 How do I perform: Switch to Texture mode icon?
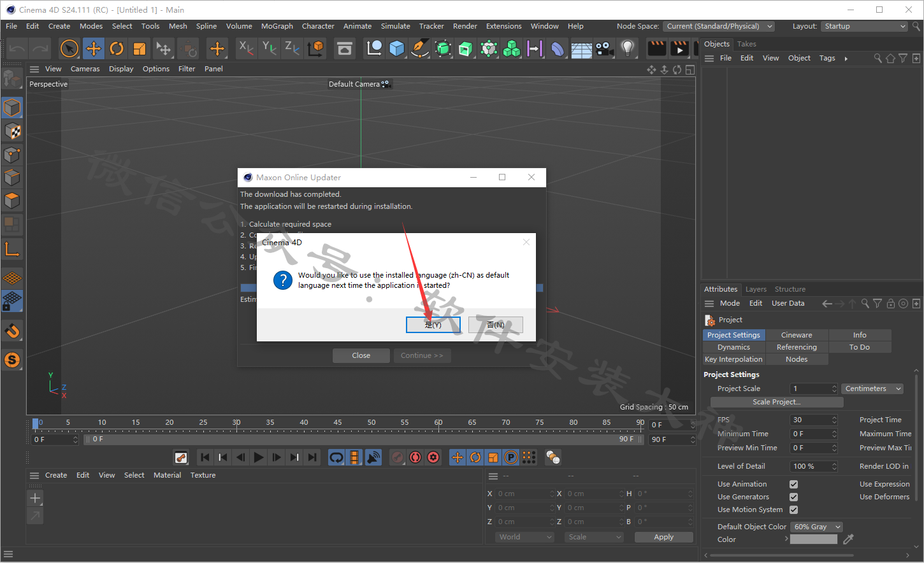(12, 131)
